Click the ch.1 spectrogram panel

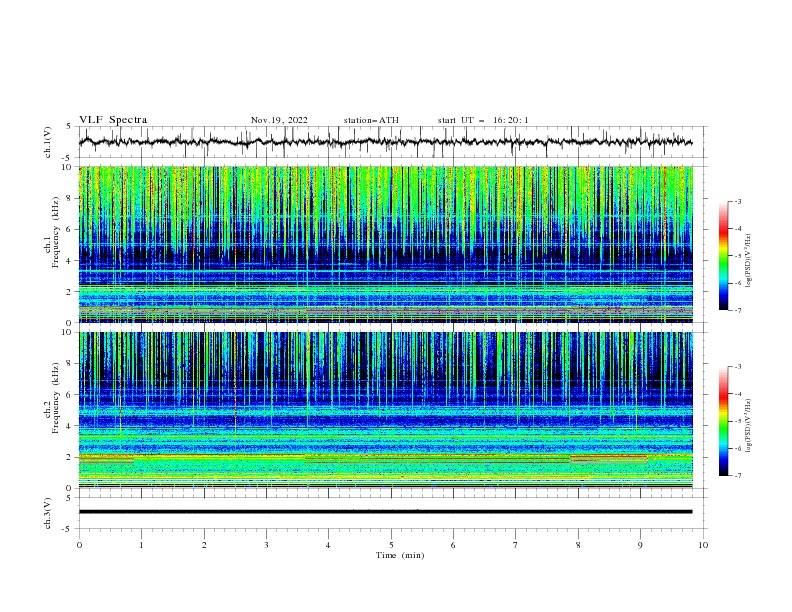coord(386,244)
